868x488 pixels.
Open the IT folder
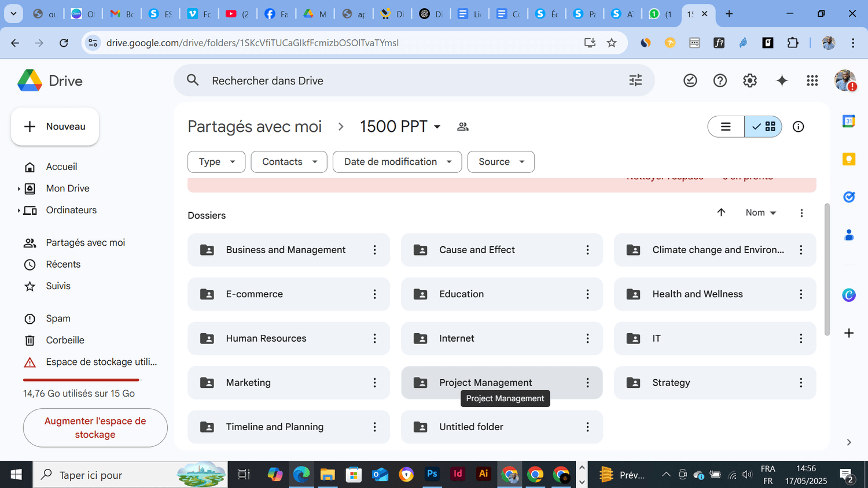click(715, 338)
